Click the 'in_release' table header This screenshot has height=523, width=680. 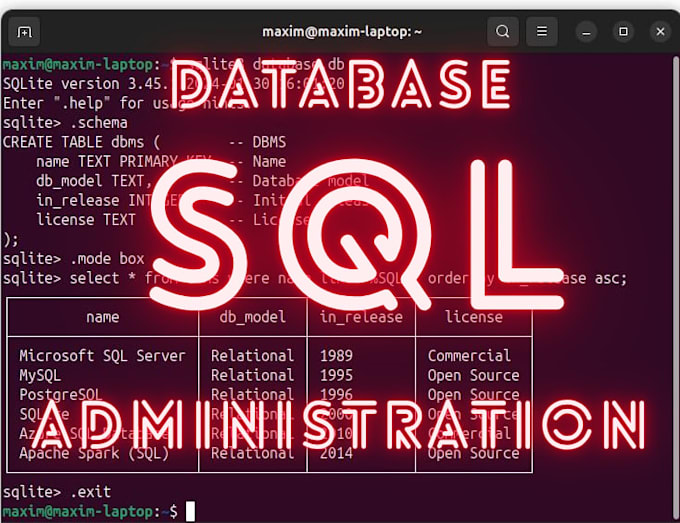pos(361,317)
